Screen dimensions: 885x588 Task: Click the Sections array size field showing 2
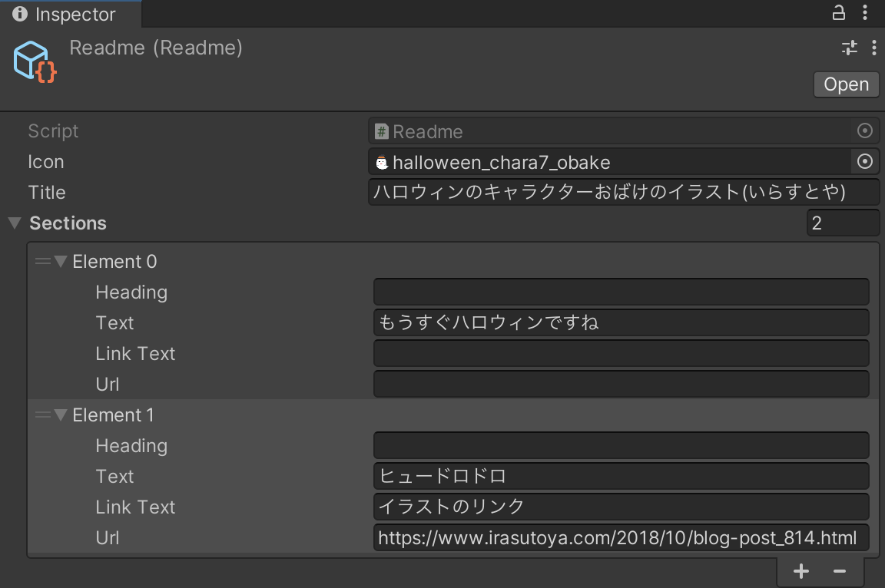pyautogui.click(x=843, y=223)
